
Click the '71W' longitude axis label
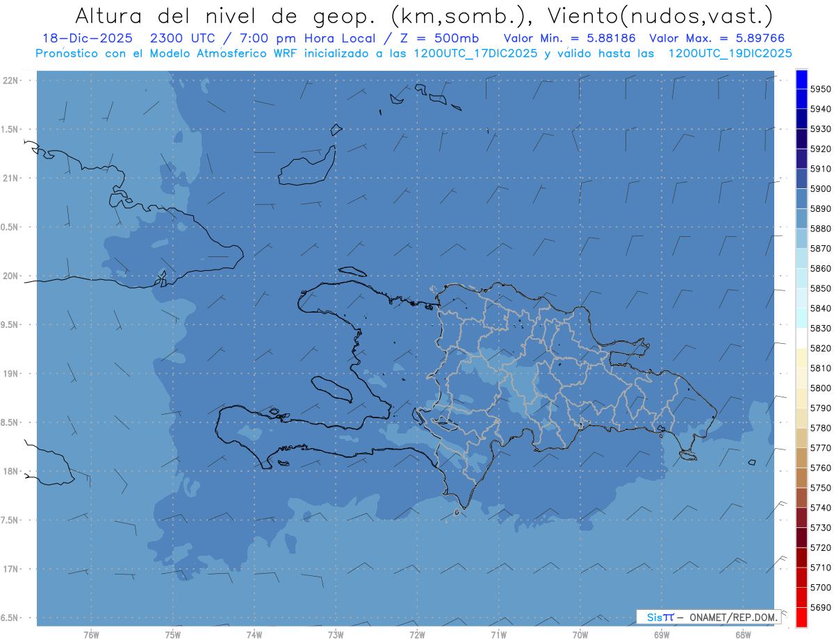[498, 635]
